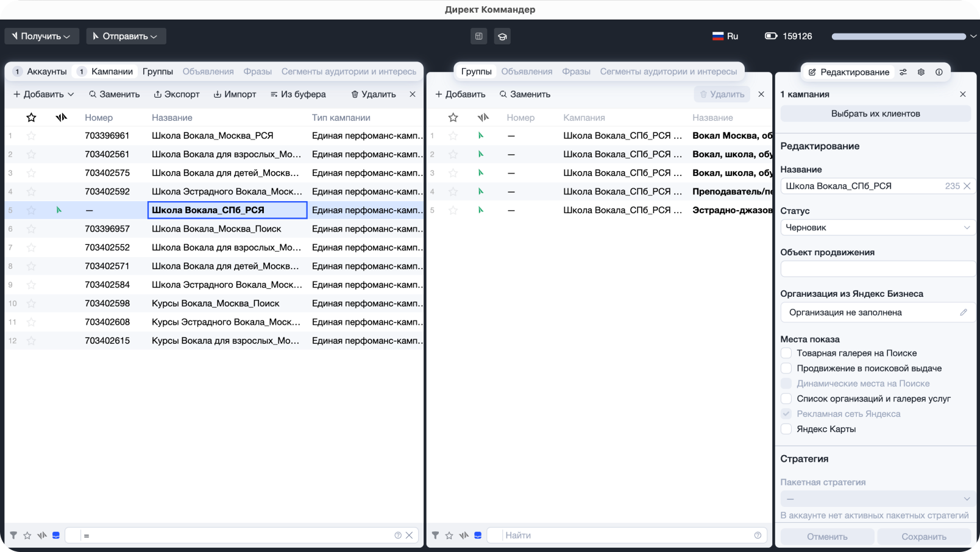
Task: Click blue database icon below campaigns table
Action: click(56, 536)
